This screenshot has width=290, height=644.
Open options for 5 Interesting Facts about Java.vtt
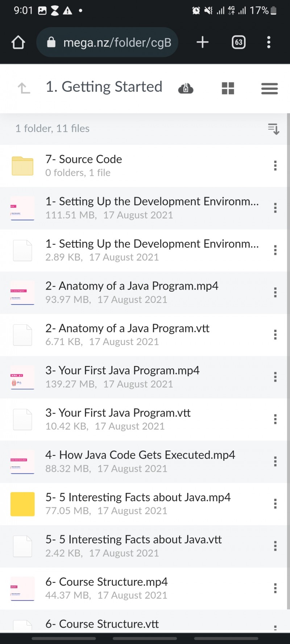tap(275, 546)
